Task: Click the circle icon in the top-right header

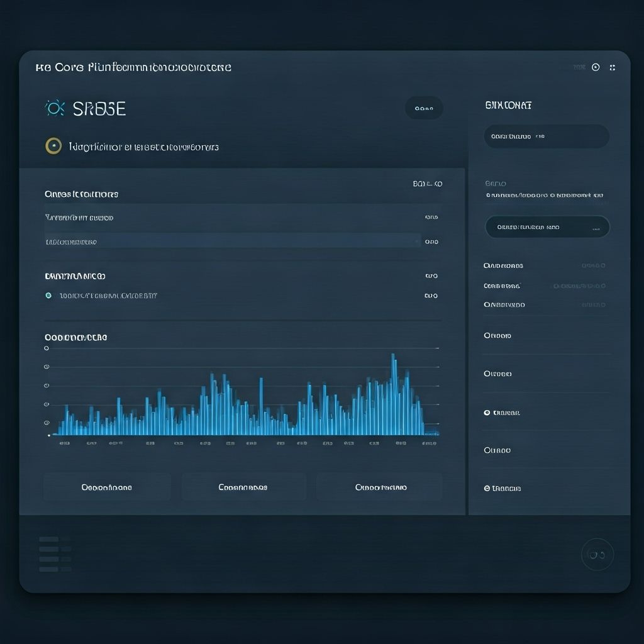Action: (596, 67)
